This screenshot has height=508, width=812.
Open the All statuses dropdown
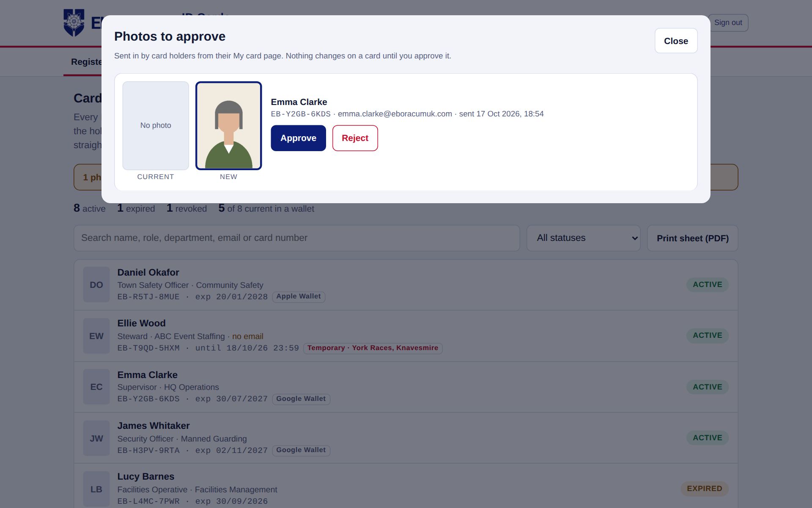[583, 238]
